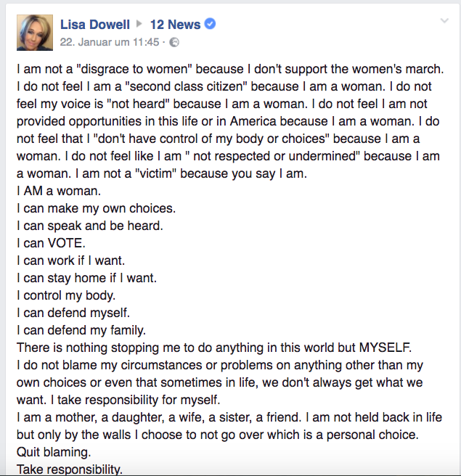
Task: Open the 12 News page link
Action: click(174, 25)
